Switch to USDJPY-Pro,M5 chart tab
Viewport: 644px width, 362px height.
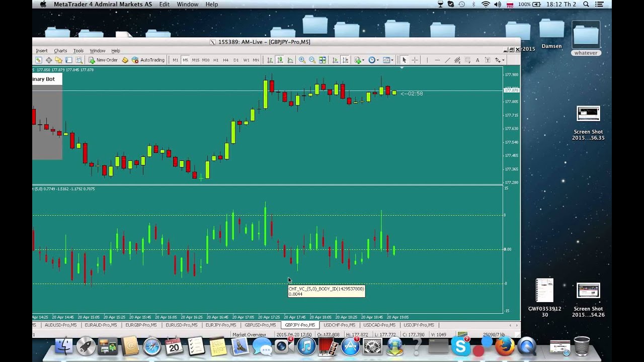pos(419,325)
